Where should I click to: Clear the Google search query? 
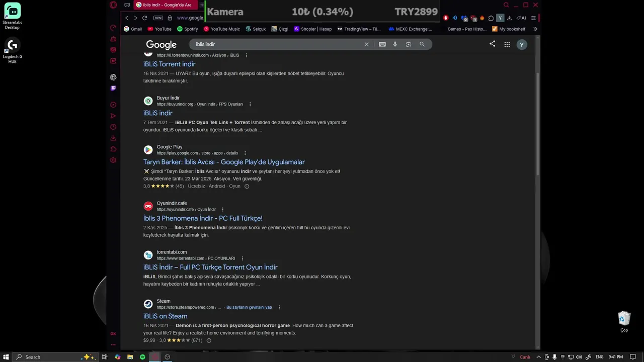click(x=366, y=44)
